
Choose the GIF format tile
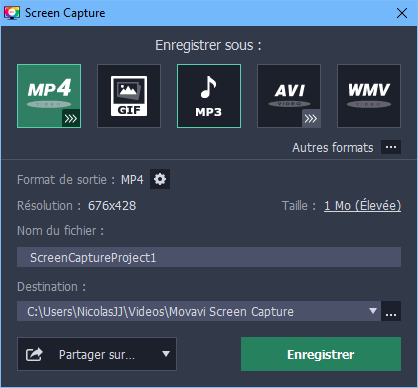(129, 96)
